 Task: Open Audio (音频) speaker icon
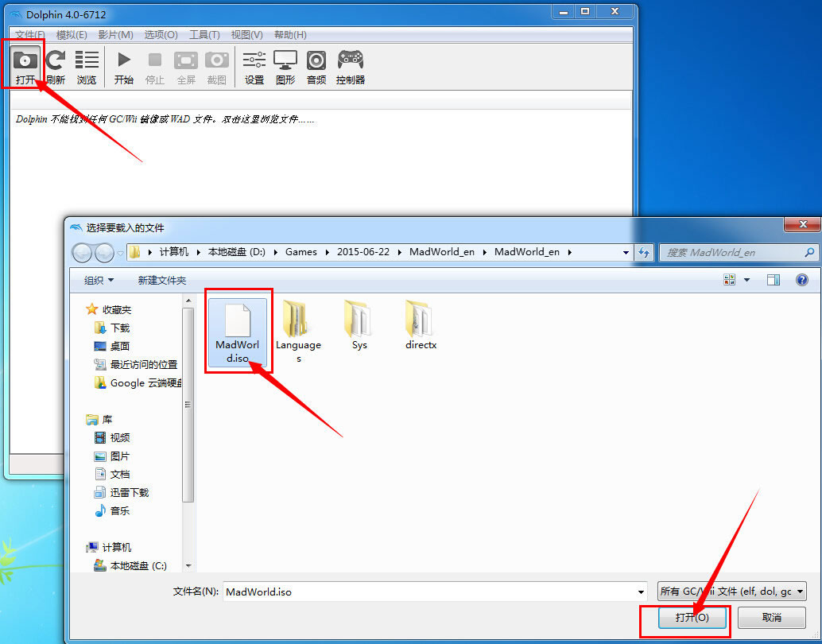click(316, 67)
